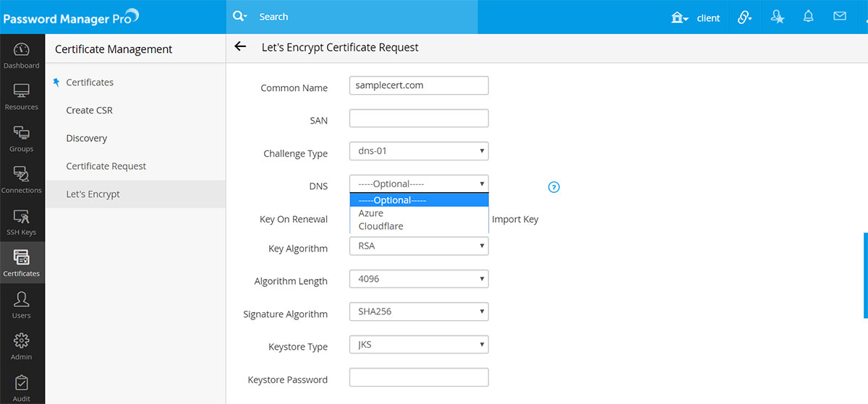
Task: Select Azure in the DNS options
Action: 371,213
